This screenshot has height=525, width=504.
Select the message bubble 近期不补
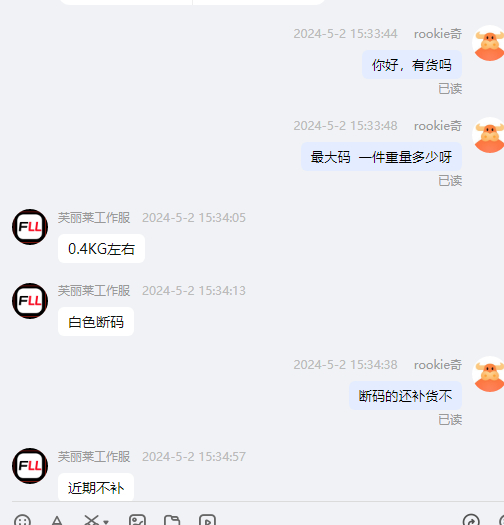tap(96, 487)
